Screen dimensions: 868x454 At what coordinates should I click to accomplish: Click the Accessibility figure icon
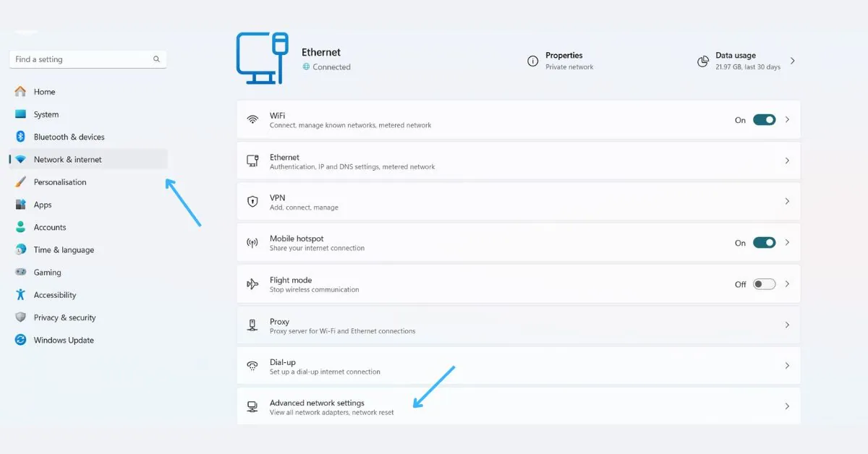coord(20,295)
